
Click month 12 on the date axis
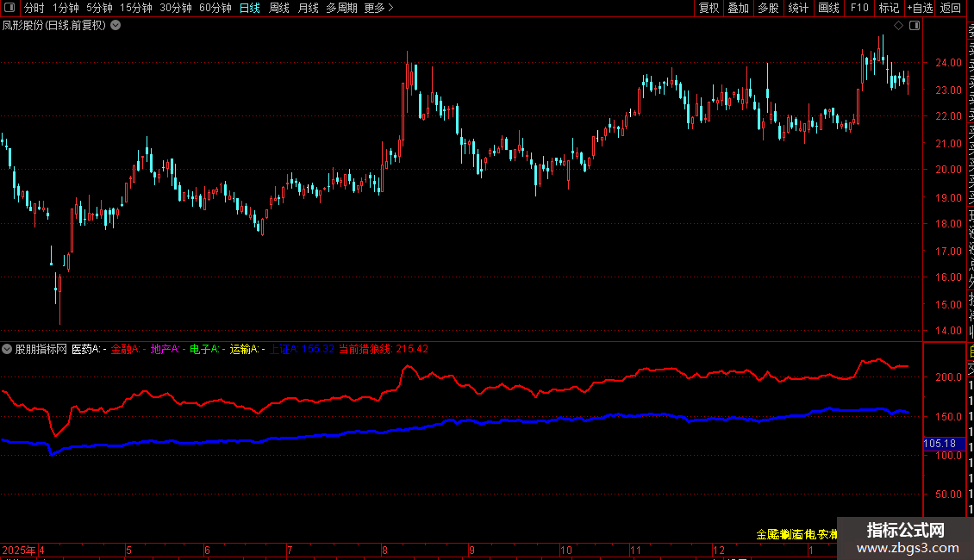click(719, 550)
